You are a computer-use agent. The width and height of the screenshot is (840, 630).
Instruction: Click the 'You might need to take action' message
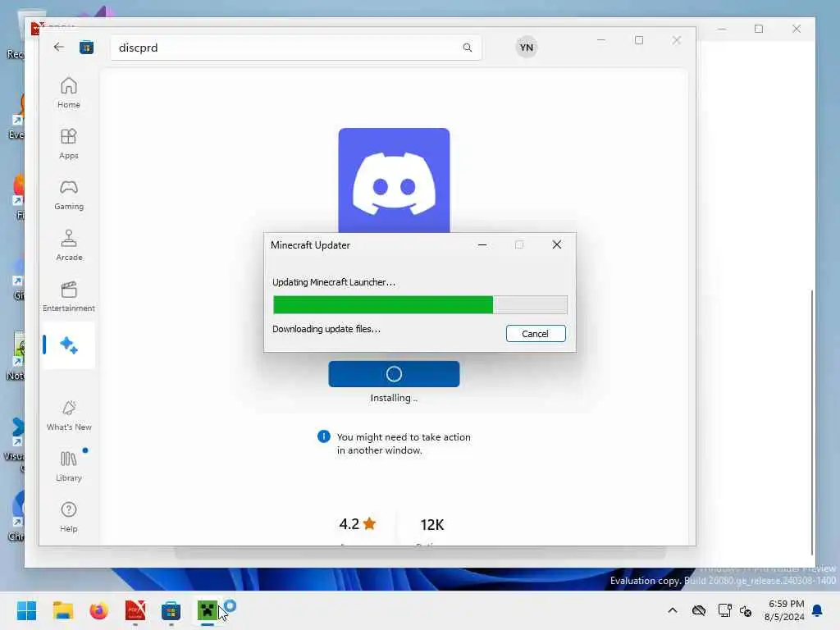[x=404, y=444]
